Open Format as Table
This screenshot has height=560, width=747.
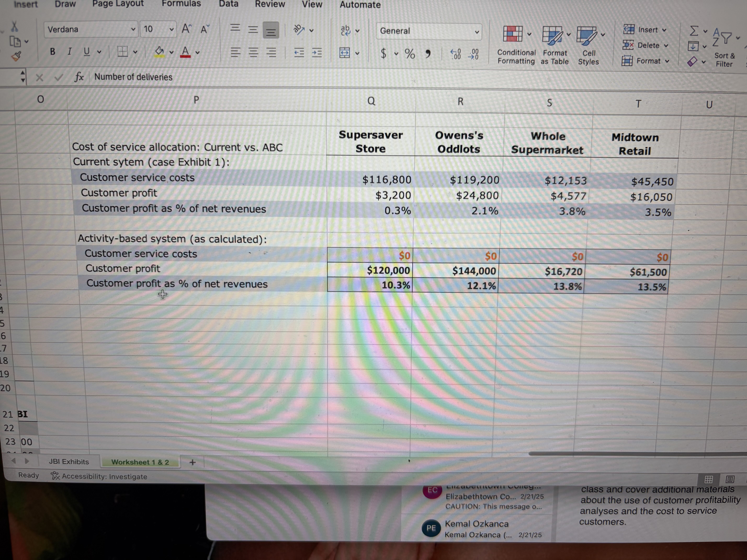click(555, 46)
